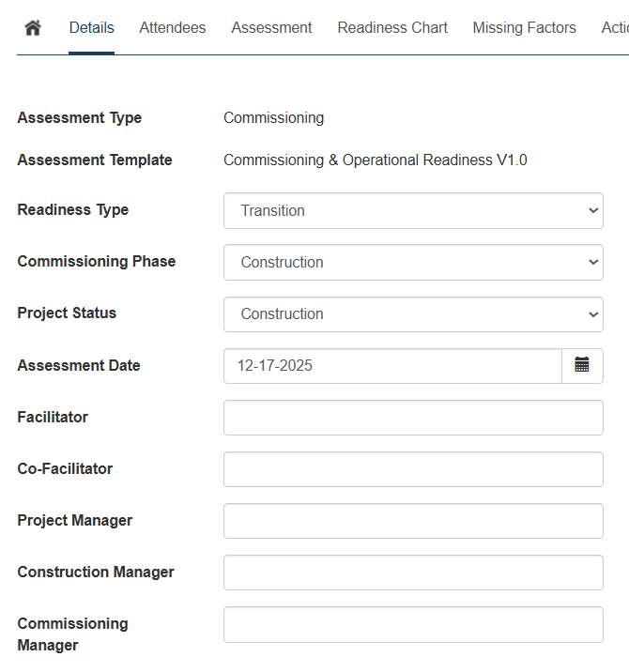
Task: Change the Project Status dropdown
Action: 413,313
